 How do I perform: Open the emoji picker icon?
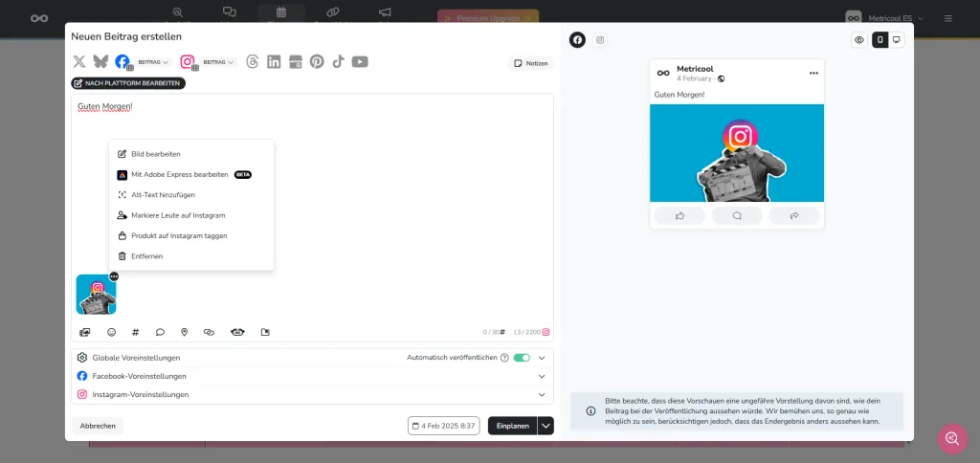pyautogui.click(x=111, y=332)
